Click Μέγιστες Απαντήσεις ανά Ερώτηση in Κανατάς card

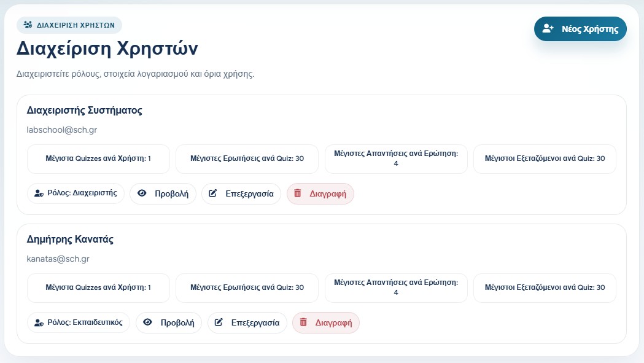click(396, 288)
